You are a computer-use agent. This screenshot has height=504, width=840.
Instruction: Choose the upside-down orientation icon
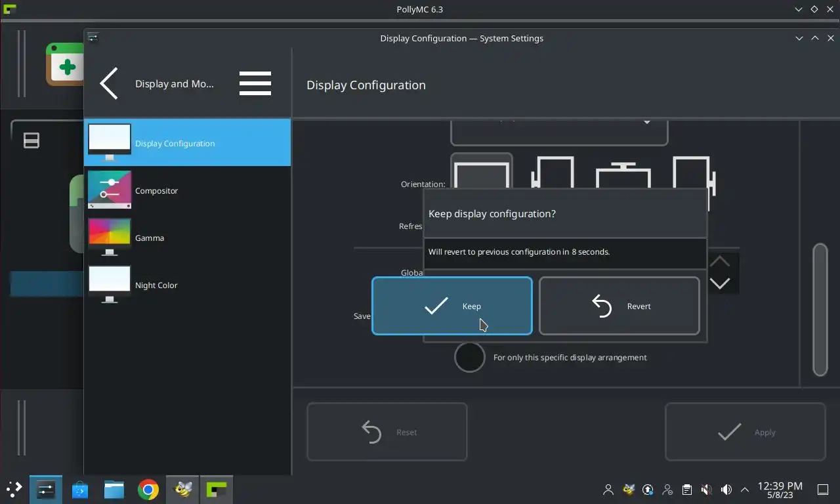623,175
